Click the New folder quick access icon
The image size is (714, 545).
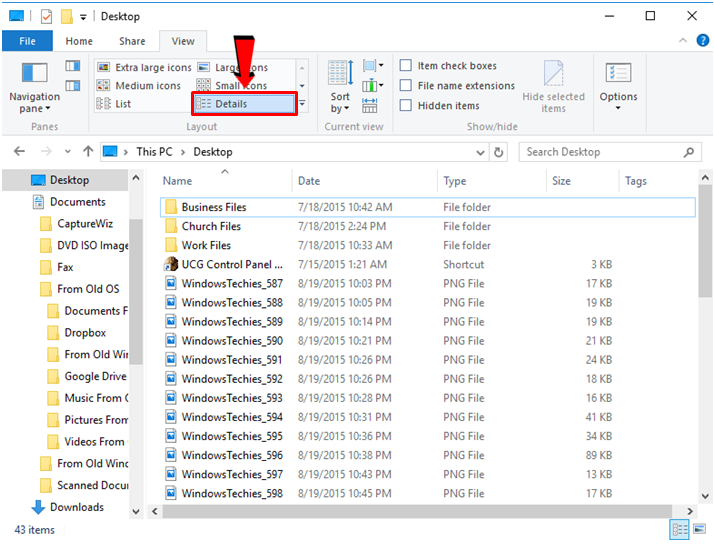(66, 17)
